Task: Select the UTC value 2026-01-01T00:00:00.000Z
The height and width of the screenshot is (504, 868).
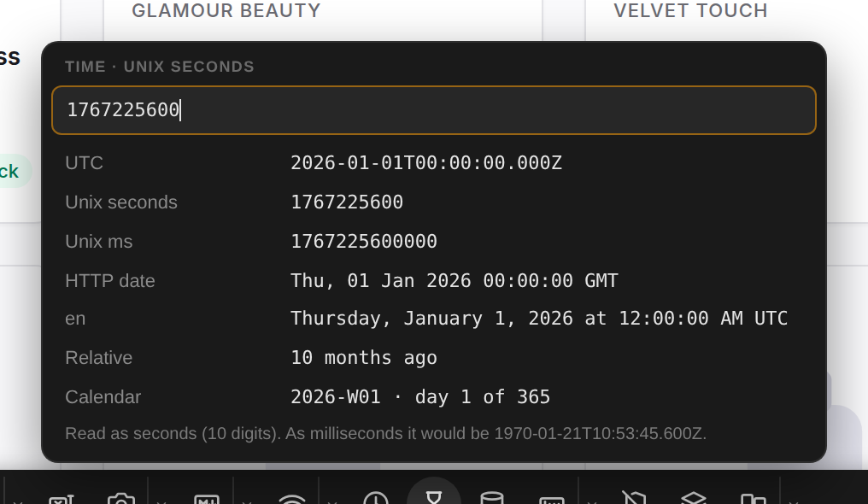Action: [426, 162]
